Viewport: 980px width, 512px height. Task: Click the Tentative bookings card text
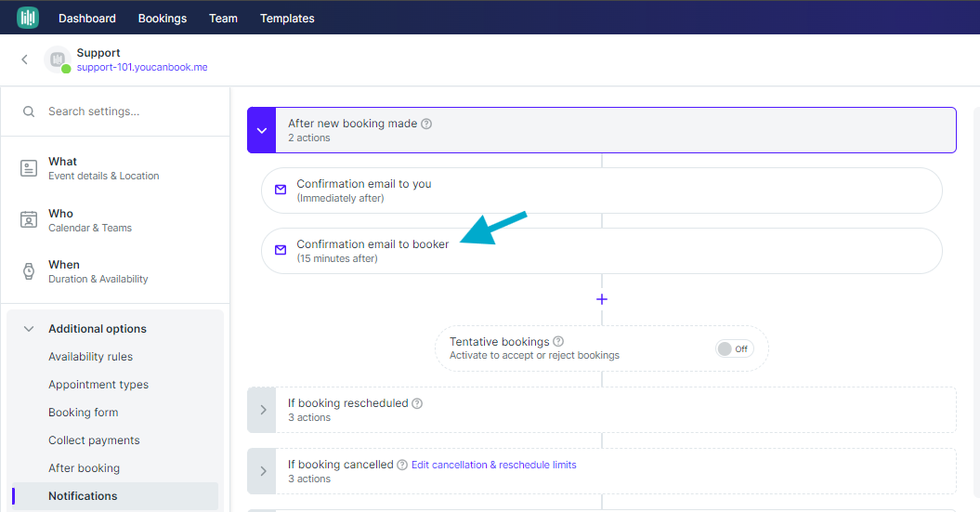tap(534, 348)
